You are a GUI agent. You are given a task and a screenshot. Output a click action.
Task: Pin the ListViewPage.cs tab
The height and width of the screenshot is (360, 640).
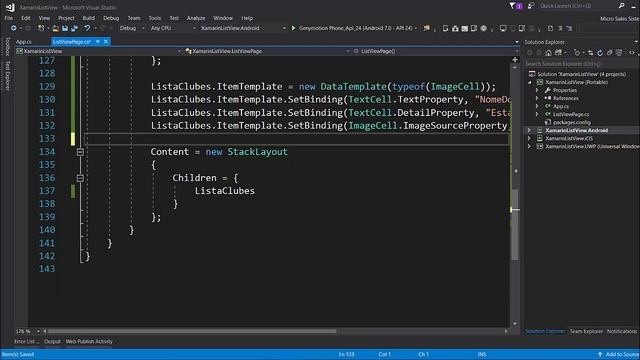[x=98, y=42]
